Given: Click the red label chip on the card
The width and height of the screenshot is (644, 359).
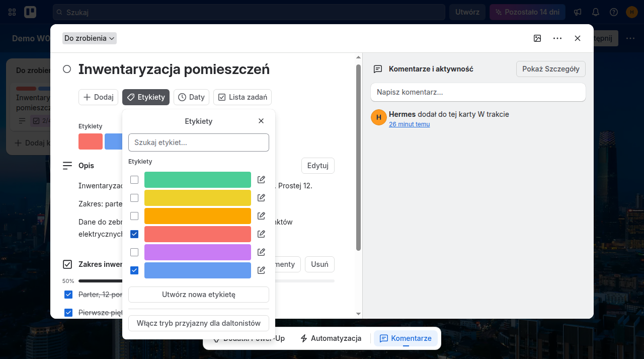Looking at the screenshot, I should coord(91,141).
